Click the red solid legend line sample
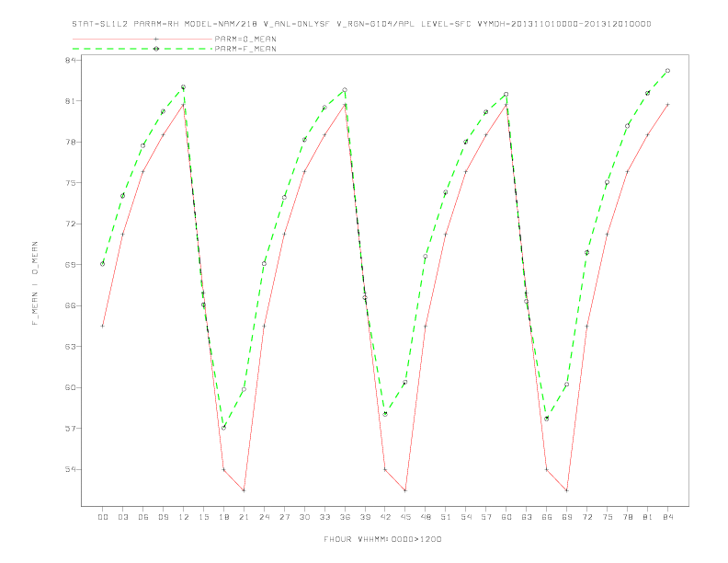This screenshot has height=563, width=728. click(142, 39)
